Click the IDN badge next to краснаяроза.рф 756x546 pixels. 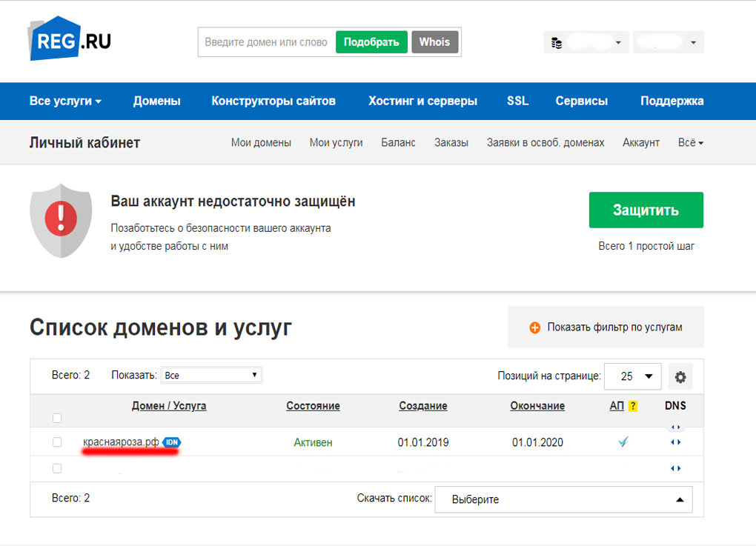click(172, 442)
